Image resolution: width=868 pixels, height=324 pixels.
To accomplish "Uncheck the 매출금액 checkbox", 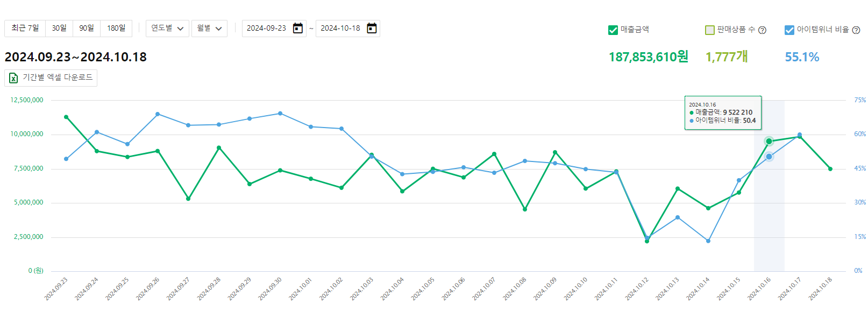I will (x=613, y=30).
